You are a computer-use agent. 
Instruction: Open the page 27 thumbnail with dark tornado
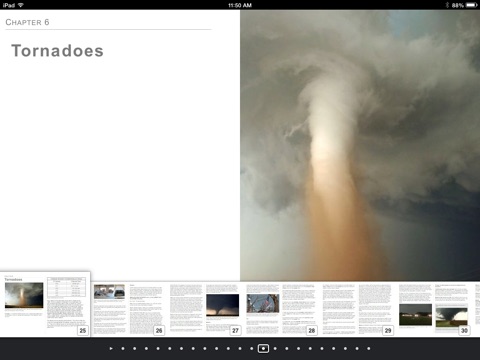[x=205, y=309]
